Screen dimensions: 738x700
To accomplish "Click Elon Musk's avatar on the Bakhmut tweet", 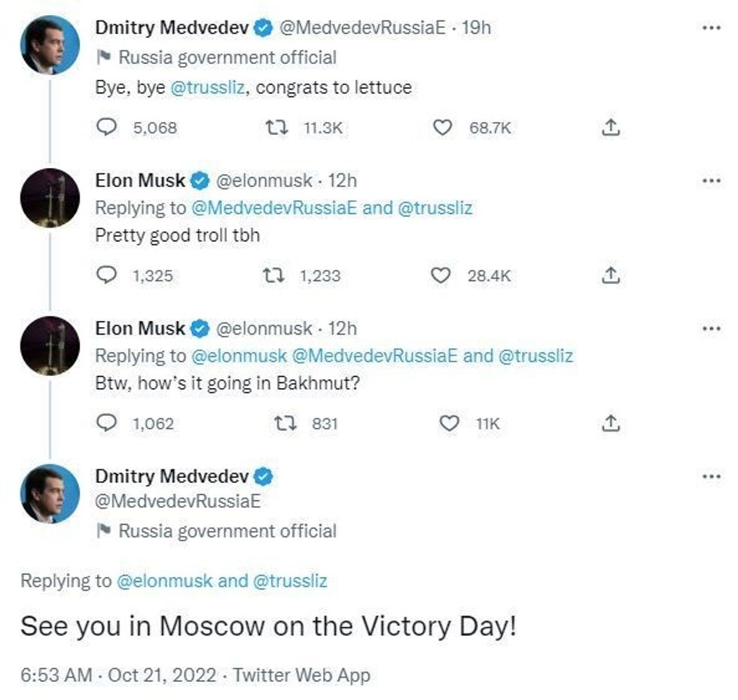I will click(x=50, y=346).
